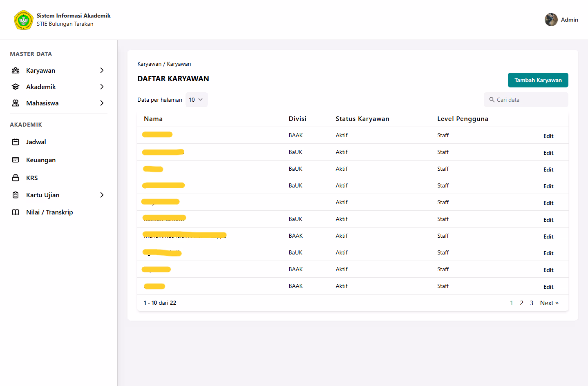Click the Akademik graduation cap icon
Image resolution: width=588 pixels, height=386 pixels.
[16, 87]
